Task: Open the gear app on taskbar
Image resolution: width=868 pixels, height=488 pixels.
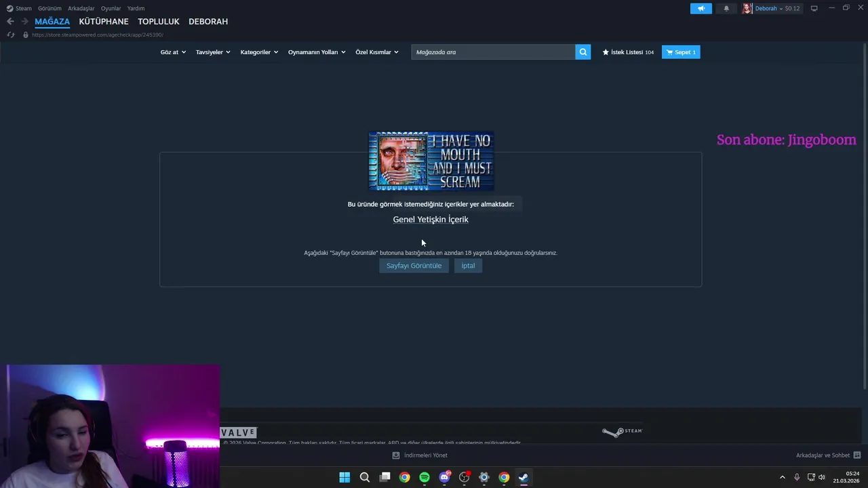Action: coord(484,477)
